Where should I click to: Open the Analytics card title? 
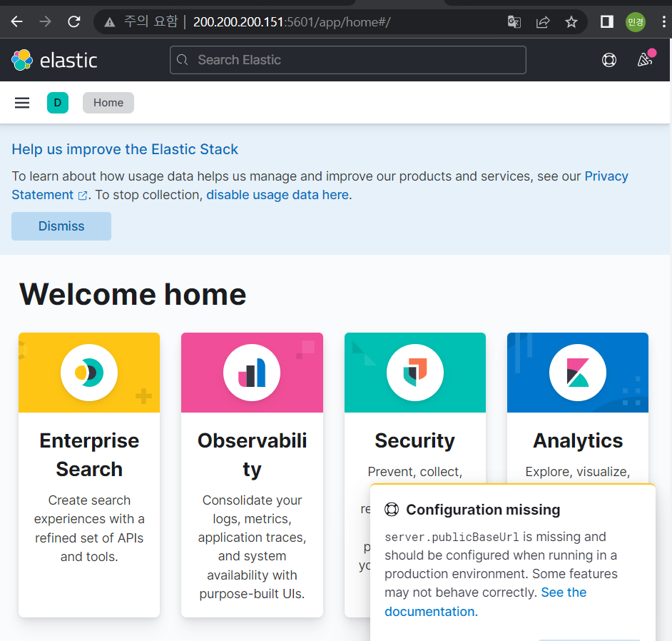point(578,440)
